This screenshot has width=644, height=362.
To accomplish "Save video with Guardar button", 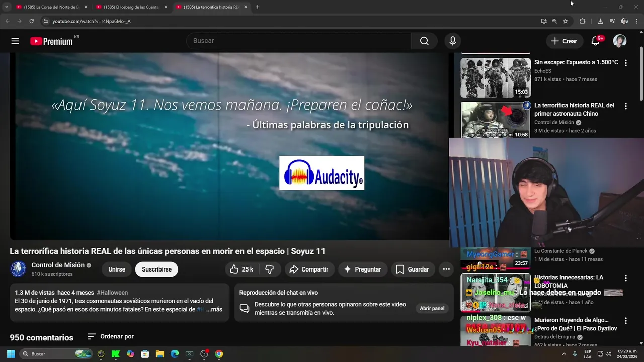I will pos(412,269).
